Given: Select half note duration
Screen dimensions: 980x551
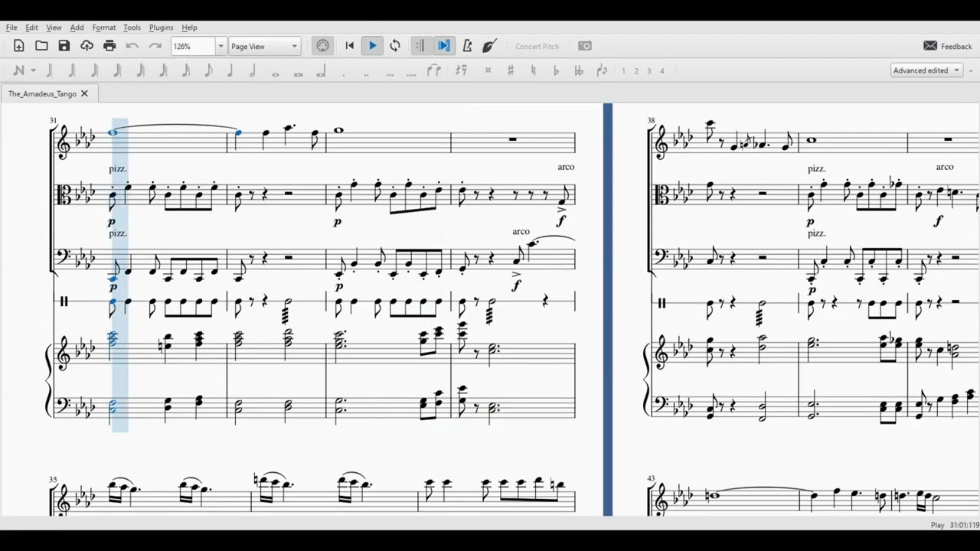Looking at the screenshot, I should [253, 70].
